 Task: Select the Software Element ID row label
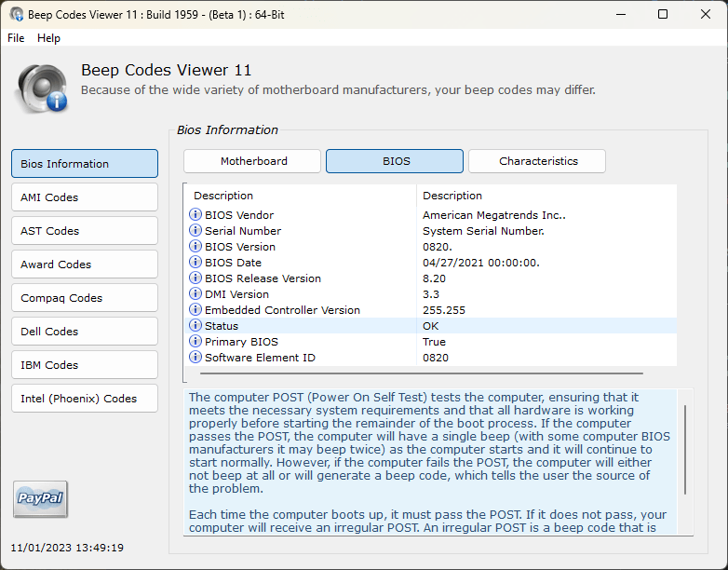(260, 358)
